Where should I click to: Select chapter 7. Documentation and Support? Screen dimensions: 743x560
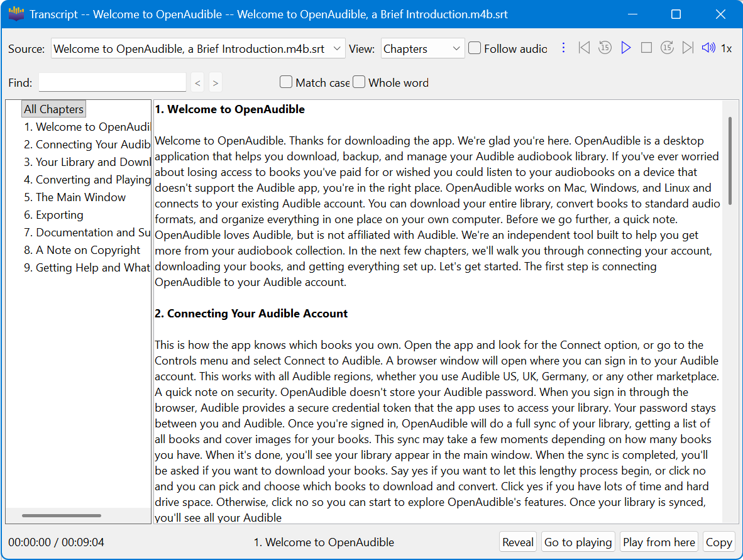pos(87,232)
